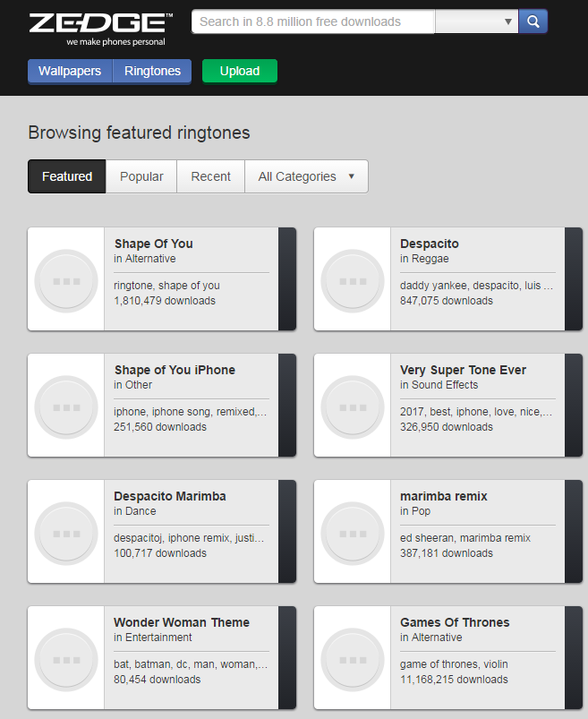Play the marimba remix preview
588x719 pixels.
(x=353, y=534)
